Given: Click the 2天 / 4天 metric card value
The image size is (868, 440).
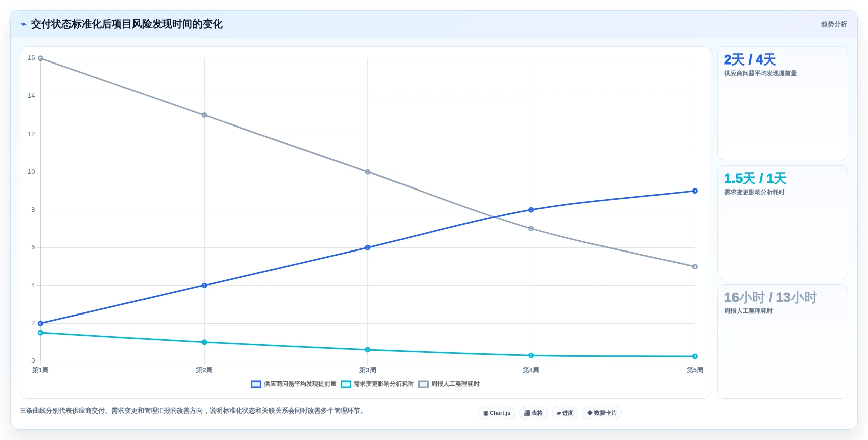Looking at the screenshot, I should (750, 60).
